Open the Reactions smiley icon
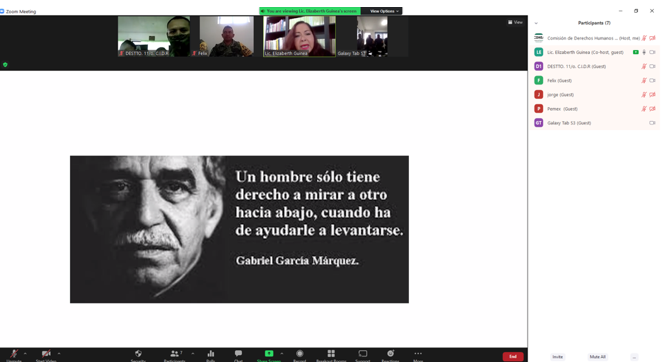Viewport: 663px width, 362px height. [391, 354]
